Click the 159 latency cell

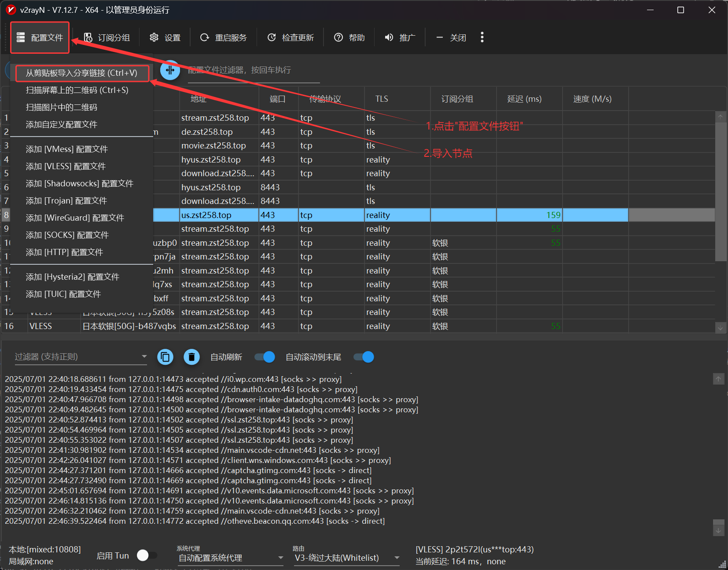[x=529, y=215]
